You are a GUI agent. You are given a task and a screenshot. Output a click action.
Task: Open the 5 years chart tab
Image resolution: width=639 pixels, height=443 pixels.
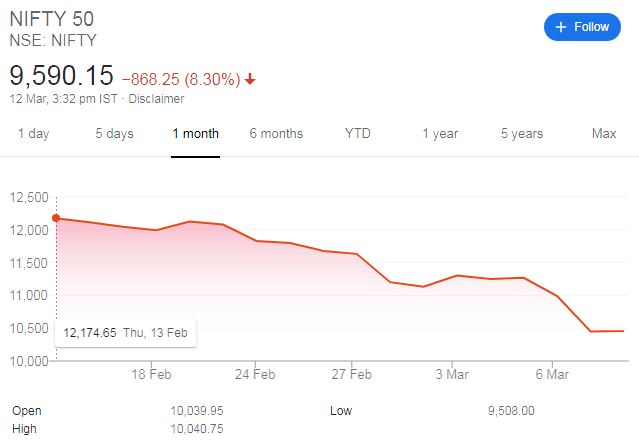pos(521,134)
